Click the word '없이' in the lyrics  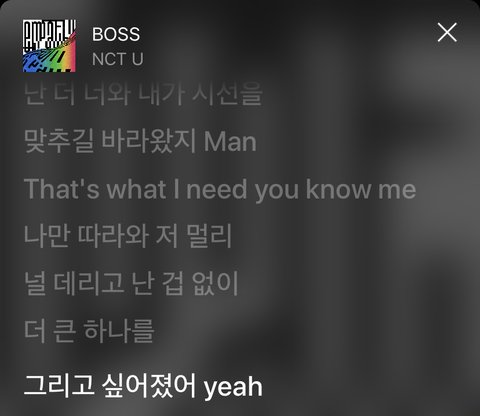coord(215,283)
